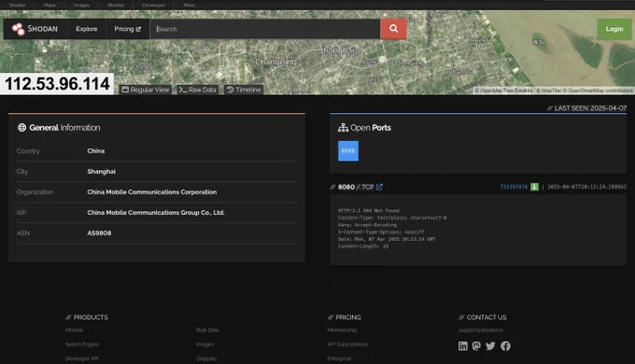Open the Timeline tab

[244, 90]
